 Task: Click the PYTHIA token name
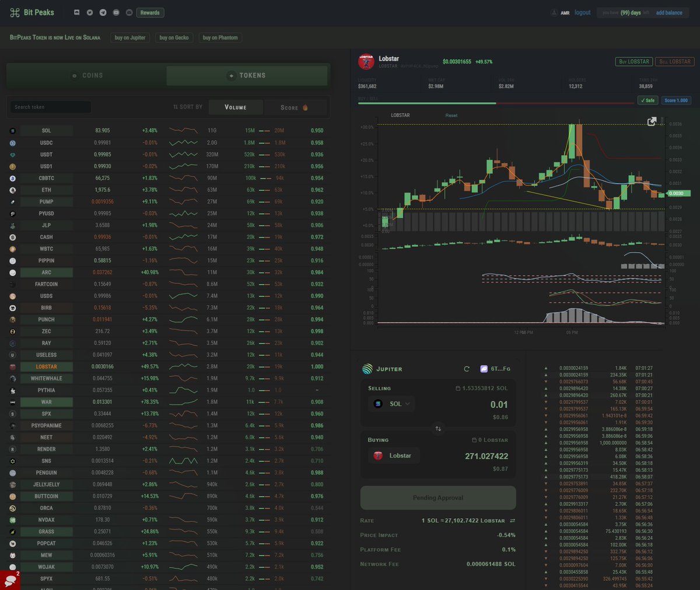coord(47,390)
